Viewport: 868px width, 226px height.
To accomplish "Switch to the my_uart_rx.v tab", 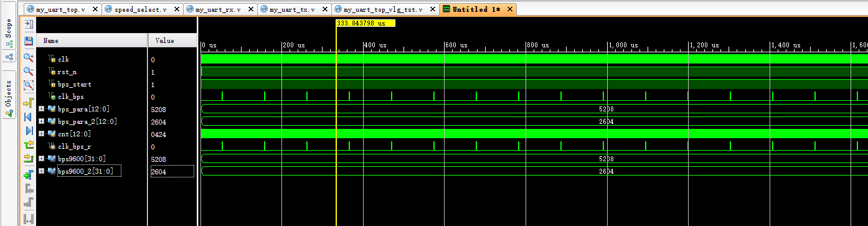I will [x=215, y=10].
